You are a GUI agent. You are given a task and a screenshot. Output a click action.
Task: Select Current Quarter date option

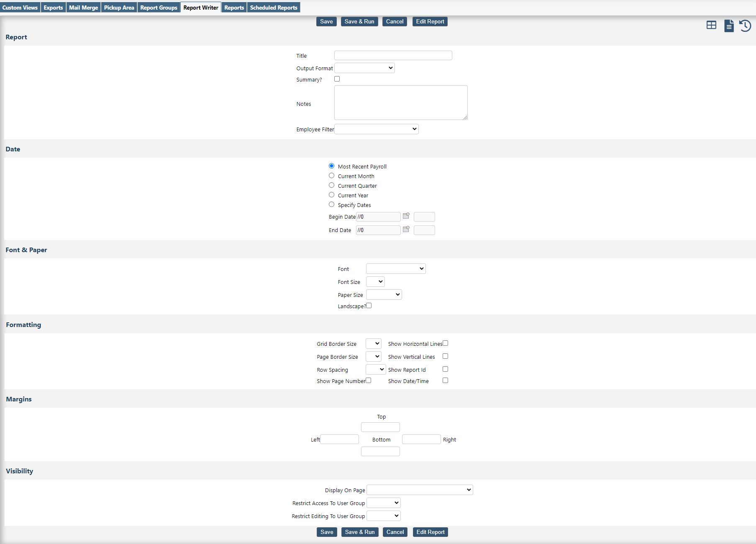tap(331, 185)
